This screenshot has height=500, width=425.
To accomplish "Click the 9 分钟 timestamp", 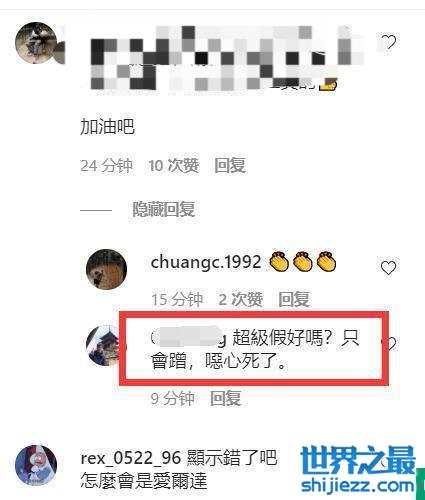I will point(173,398).
